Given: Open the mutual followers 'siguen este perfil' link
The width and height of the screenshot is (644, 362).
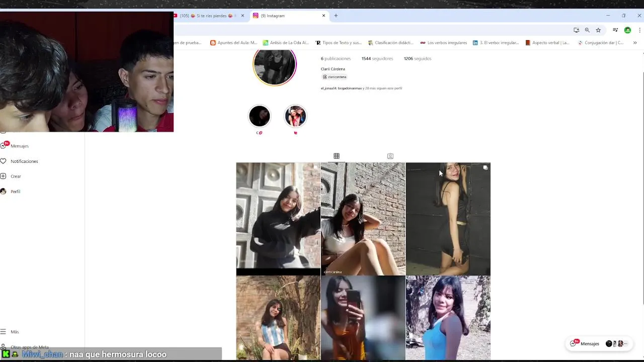Looking at the screenshot, I should click(x=361, y=88).
